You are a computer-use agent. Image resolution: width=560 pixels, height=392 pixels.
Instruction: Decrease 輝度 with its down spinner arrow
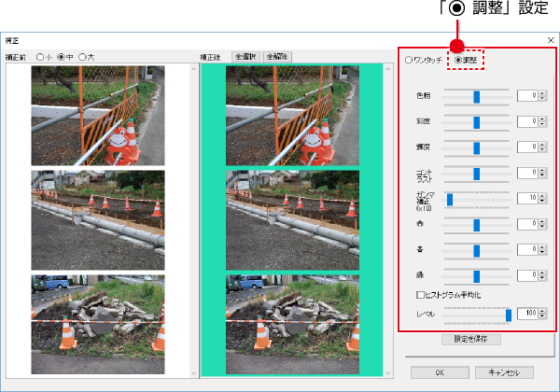542,149
